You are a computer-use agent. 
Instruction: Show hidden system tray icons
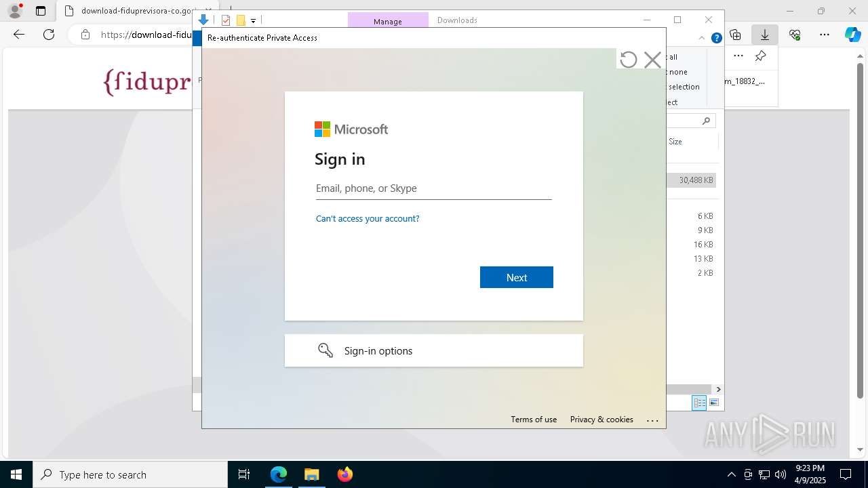coord(731,474)
